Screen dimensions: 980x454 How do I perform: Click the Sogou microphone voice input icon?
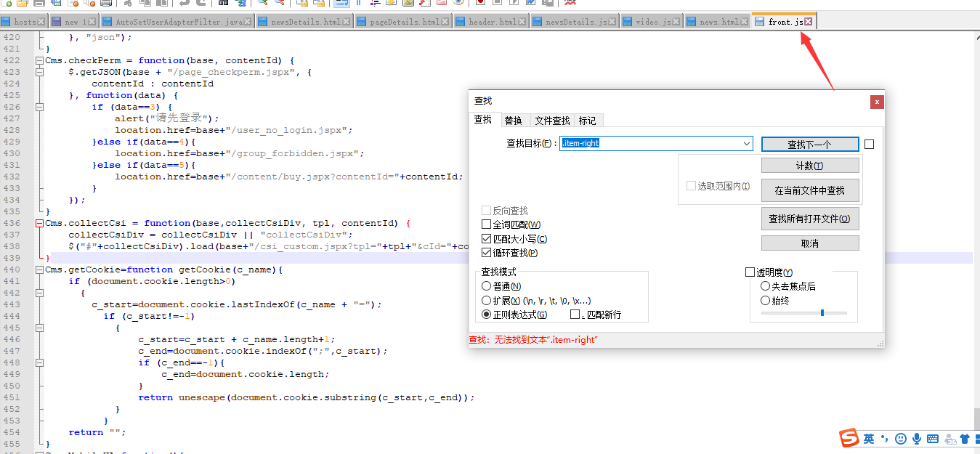click(917, 439)
